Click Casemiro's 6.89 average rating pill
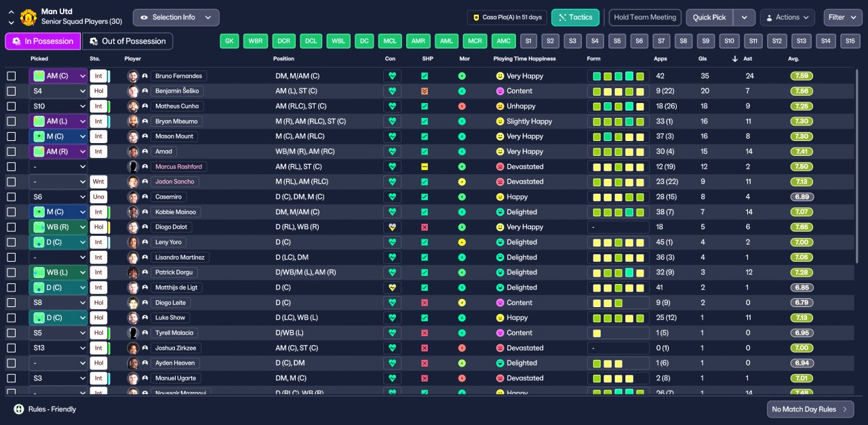The image size is (868, 425). [x=801, y=197]
